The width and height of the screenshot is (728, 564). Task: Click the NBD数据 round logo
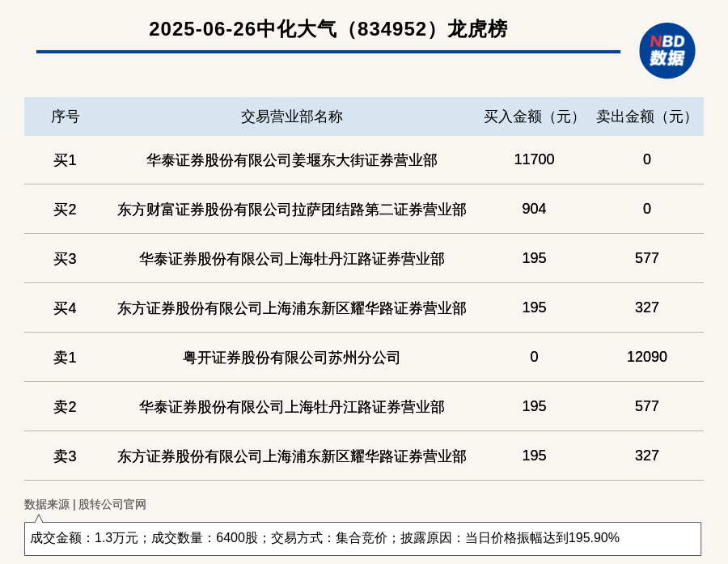coord(667,51)
